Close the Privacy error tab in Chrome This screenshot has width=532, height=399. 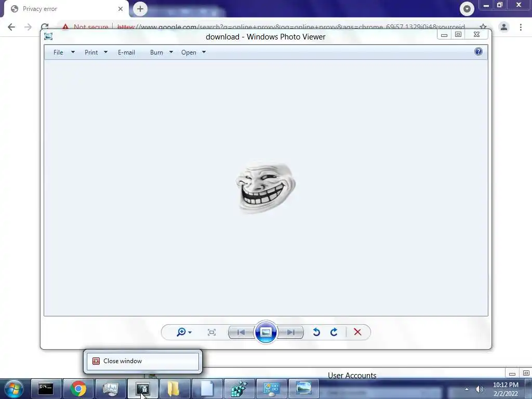tap(121, 9)
